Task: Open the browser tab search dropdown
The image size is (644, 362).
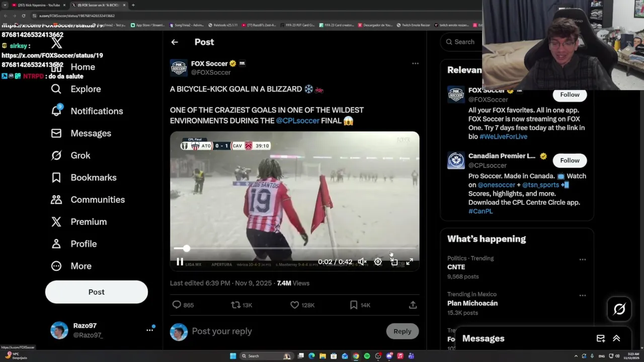Action: coord(5,5)
